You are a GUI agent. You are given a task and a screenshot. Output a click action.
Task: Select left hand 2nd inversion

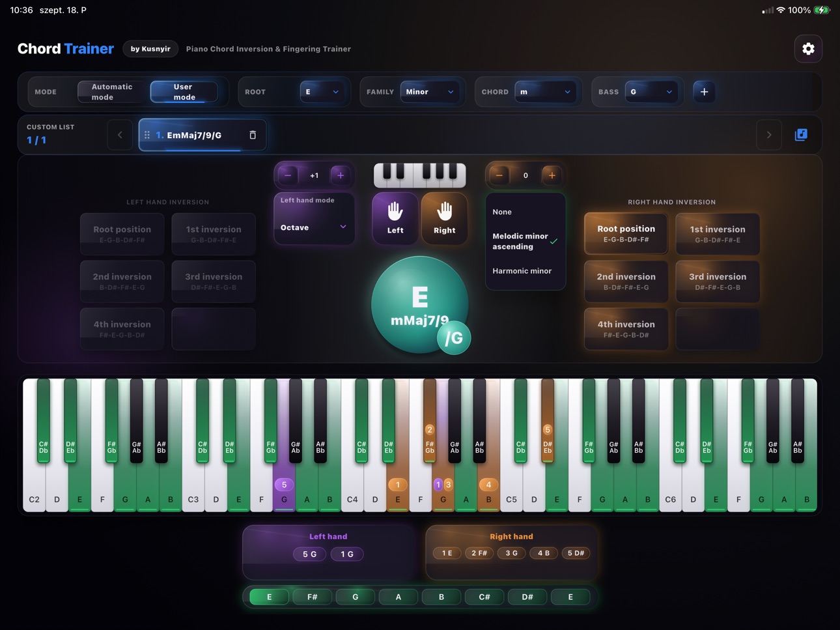pos(122,281)
